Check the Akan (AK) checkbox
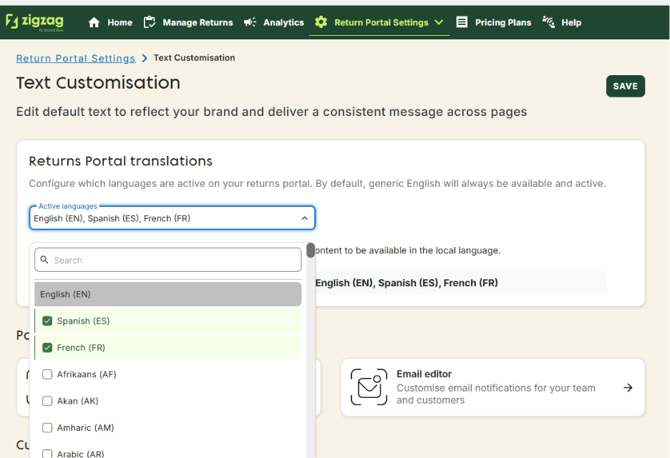The image size is (670, 458). click(x=47, y=401)
